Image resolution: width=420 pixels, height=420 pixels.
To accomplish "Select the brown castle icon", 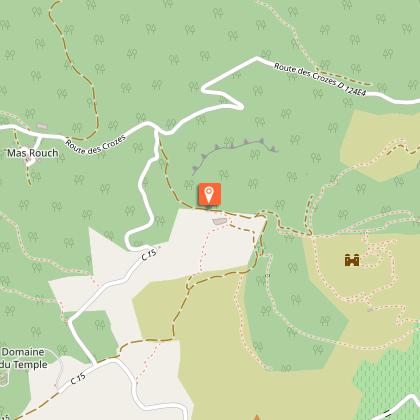I will coord(352,260).
